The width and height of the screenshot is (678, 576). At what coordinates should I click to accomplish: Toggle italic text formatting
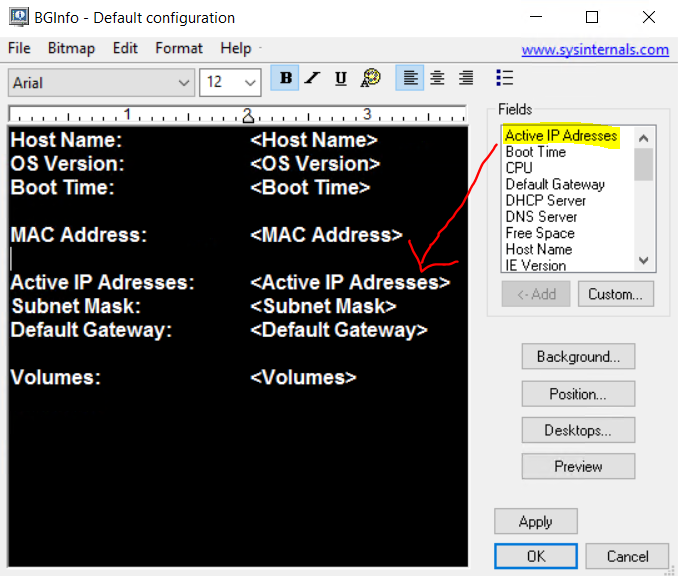pyautogui.click(x=313, y=79)
